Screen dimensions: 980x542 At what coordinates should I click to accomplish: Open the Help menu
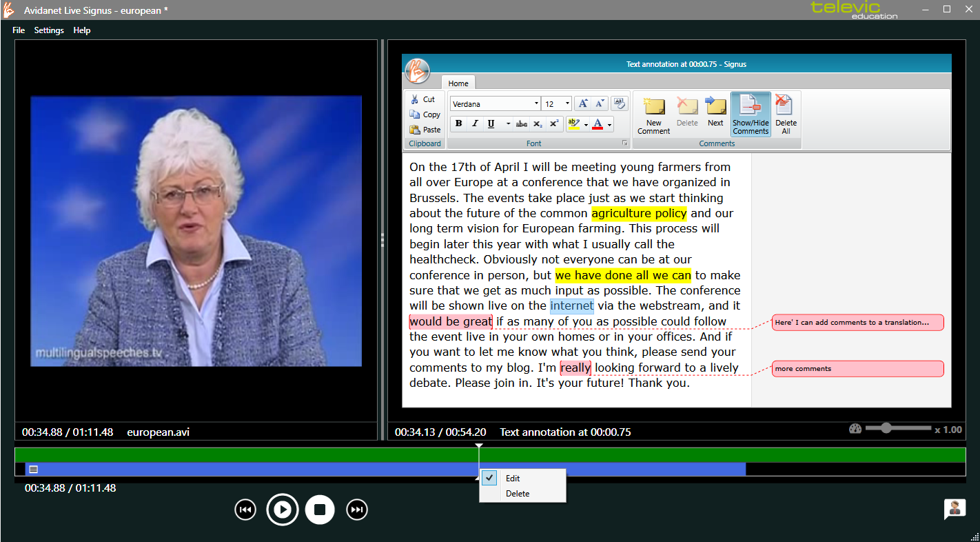[82, 30]
